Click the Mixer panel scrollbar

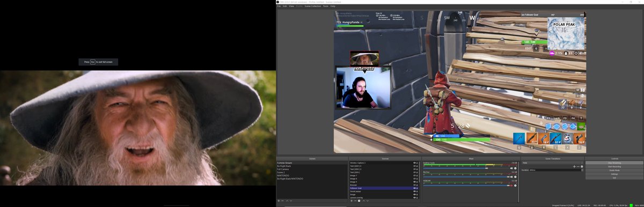518,181
